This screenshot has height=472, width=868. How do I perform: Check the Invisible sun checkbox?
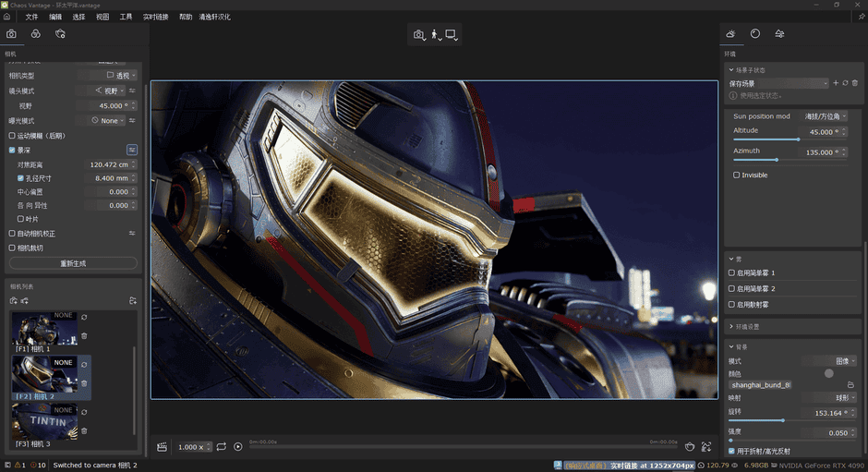click(x=736, y=175)
